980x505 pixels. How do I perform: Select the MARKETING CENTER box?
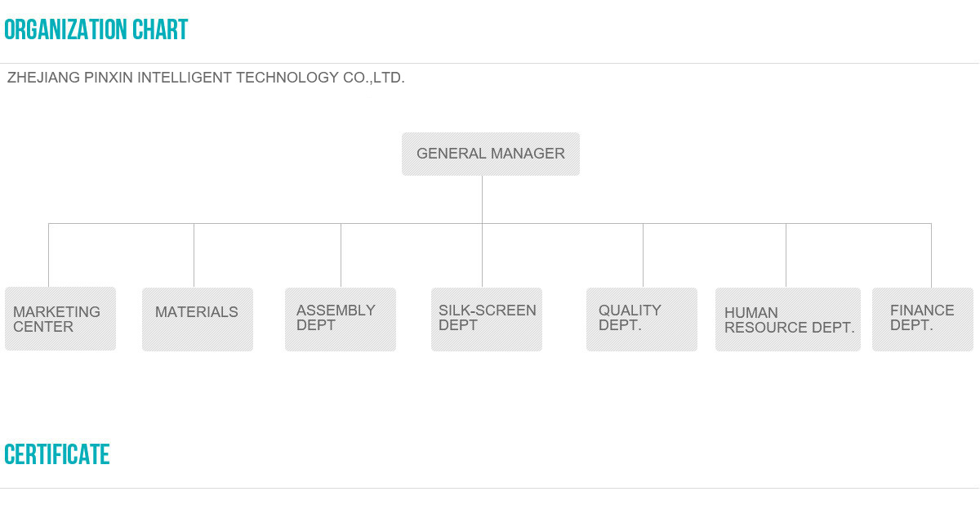click(x=60, y=319)
